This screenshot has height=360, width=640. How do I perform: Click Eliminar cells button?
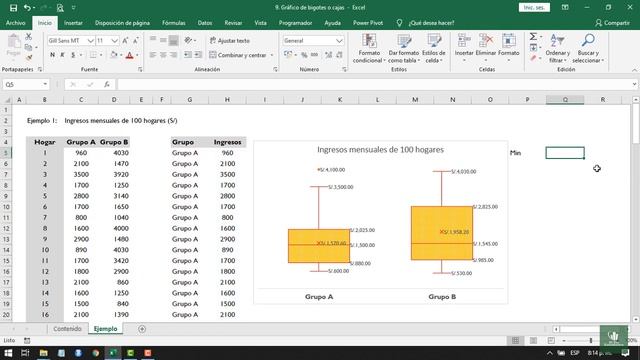coord(486,48)
